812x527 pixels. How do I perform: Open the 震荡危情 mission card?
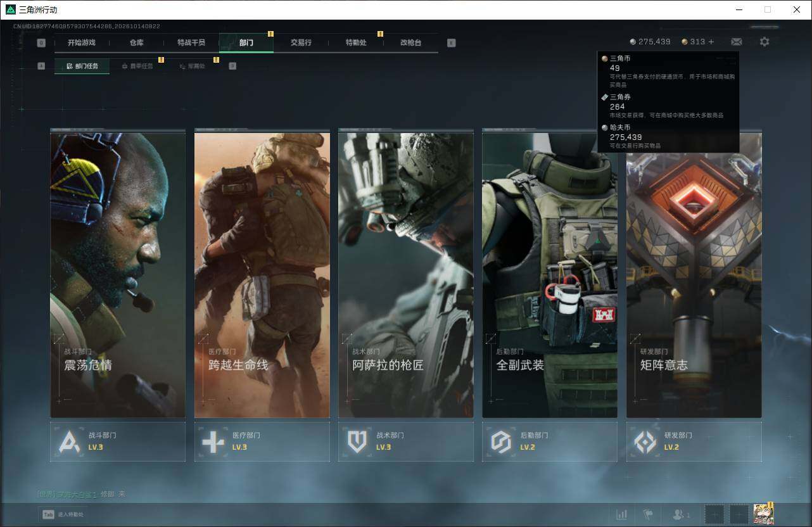118,274
